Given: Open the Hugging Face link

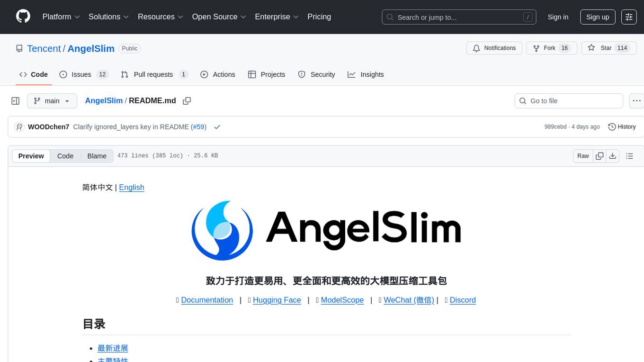Looking at the screenshot, I should (x=277, y=300).
